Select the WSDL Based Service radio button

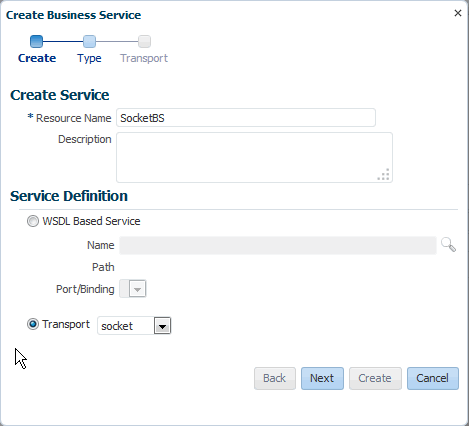[x=33, y=221]
